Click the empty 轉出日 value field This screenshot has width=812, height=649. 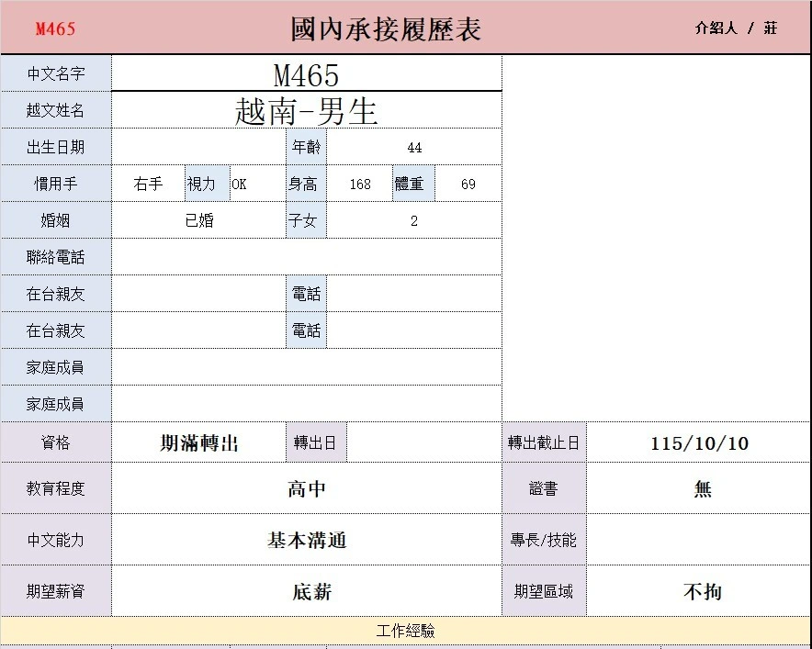click(x=424, y=442)
